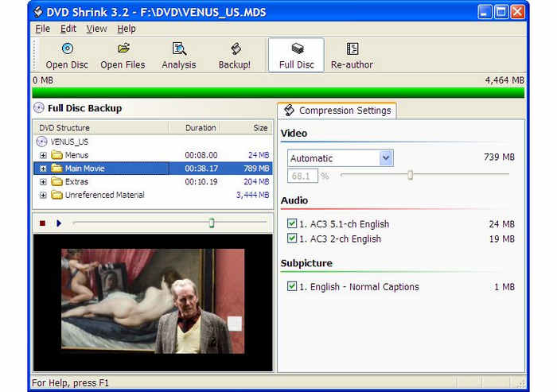Image resolution: width=557 pixels, height=392 pixels.
Task: Switch to Re-author mode
Action: tap(352, 55)
